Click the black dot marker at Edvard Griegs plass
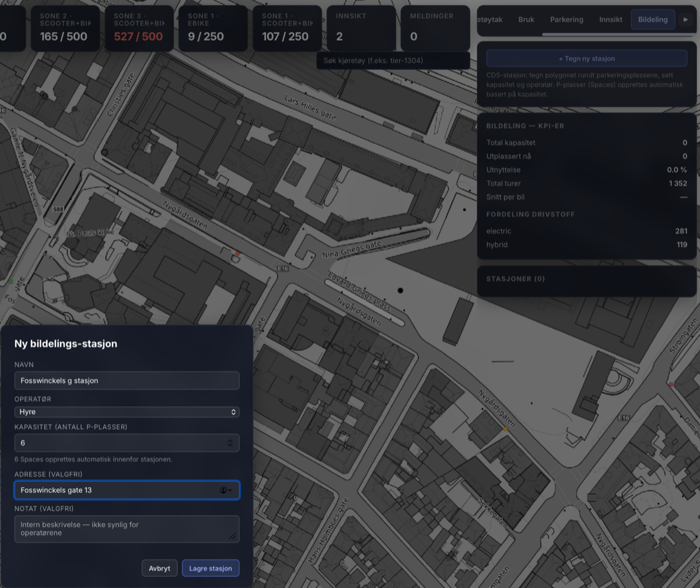The image size is (700, 588). (x=400, y=290)
